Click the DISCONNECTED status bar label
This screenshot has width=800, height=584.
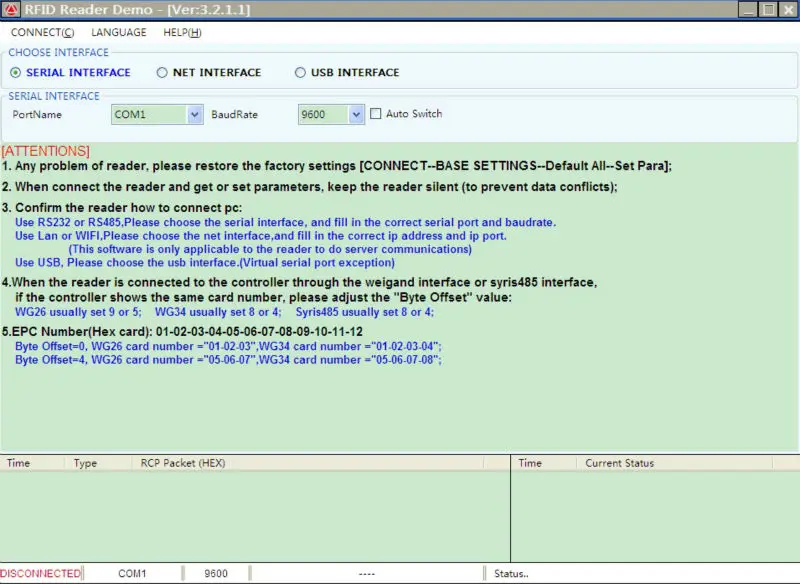click(41, 573)
